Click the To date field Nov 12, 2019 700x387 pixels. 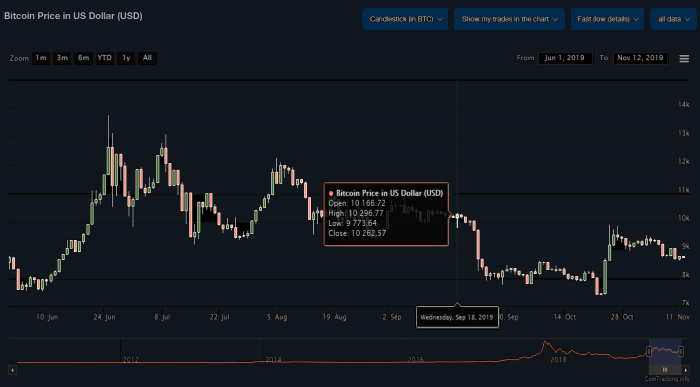641,58
